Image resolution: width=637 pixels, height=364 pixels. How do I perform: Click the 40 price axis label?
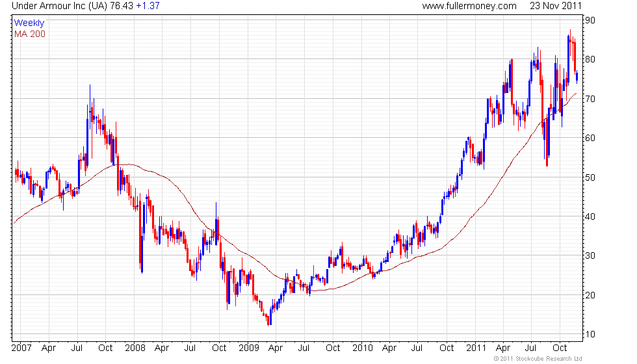pos(590,216)
